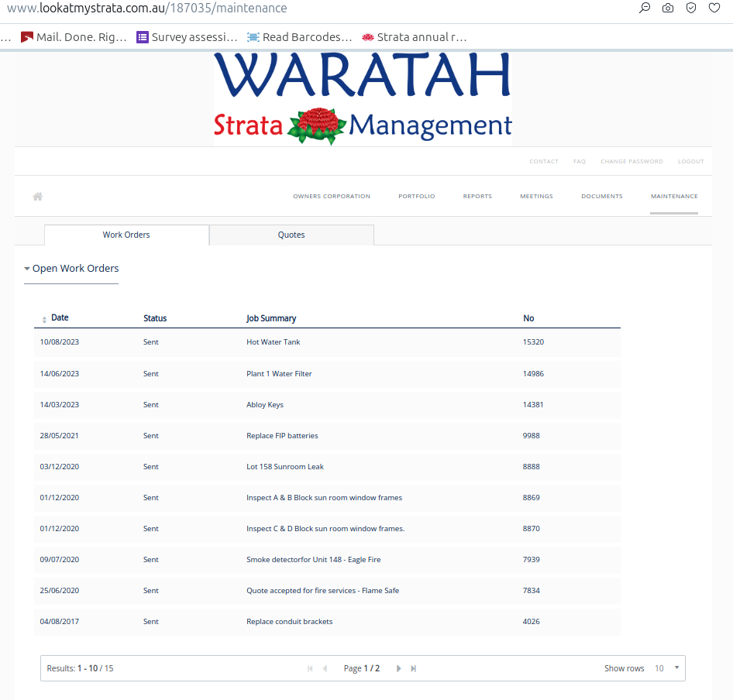Click the date 04/08/2017
The width and height of the screenshot is (733, 700).
coord(60,622)
